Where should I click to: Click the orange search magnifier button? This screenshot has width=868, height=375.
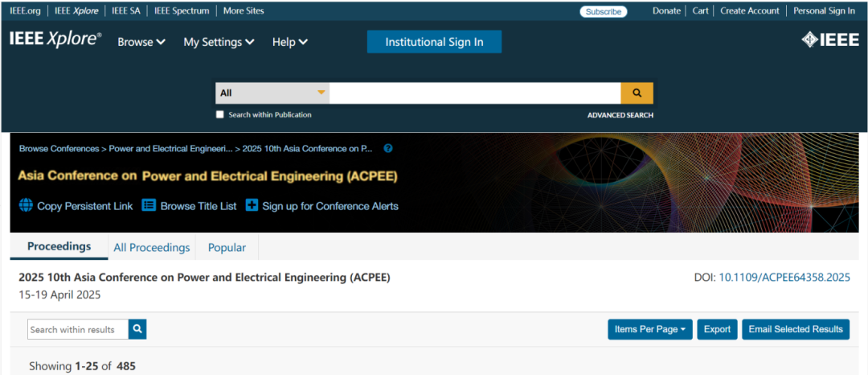[637, 93]
